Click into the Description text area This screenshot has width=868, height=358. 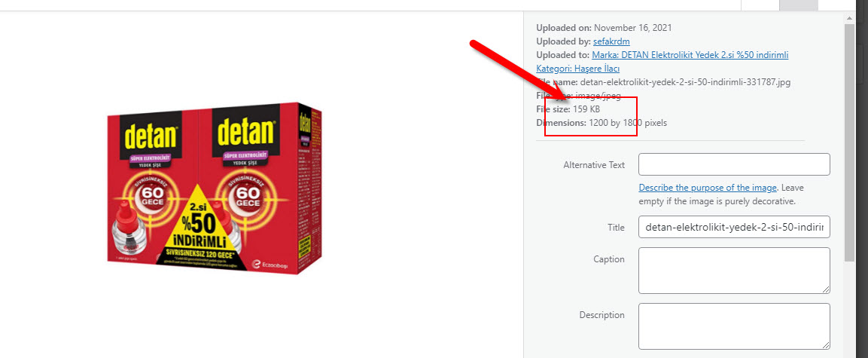(x=734, y=326)
